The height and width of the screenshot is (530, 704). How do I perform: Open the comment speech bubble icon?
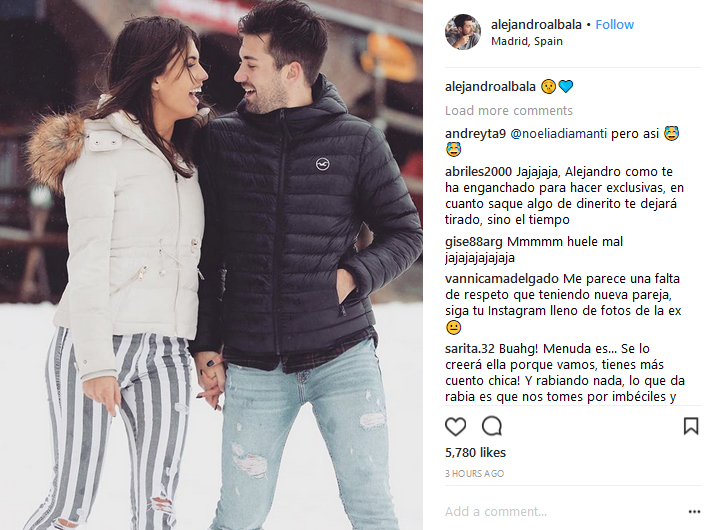[492, 426]
